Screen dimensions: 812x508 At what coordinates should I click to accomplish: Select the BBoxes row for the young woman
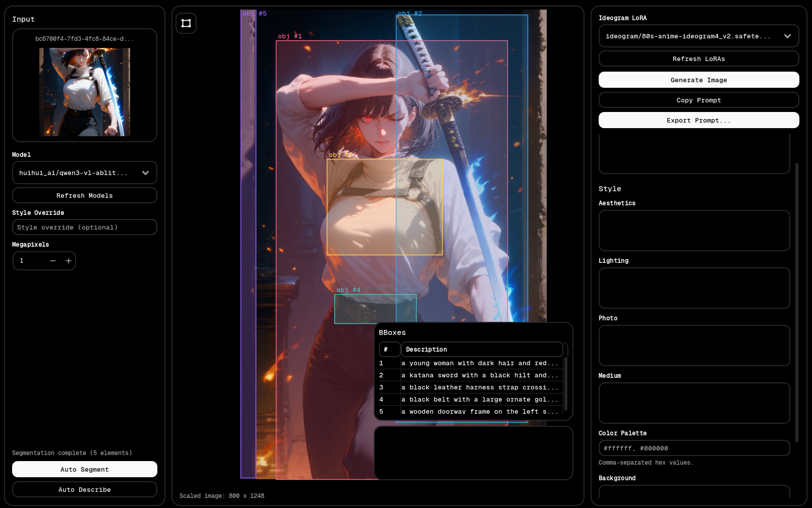tap(470, 363)
